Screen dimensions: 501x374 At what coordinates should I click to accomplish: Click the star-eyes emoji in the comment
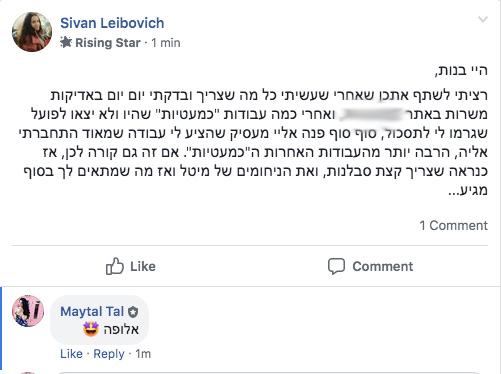tap(91, 329)
